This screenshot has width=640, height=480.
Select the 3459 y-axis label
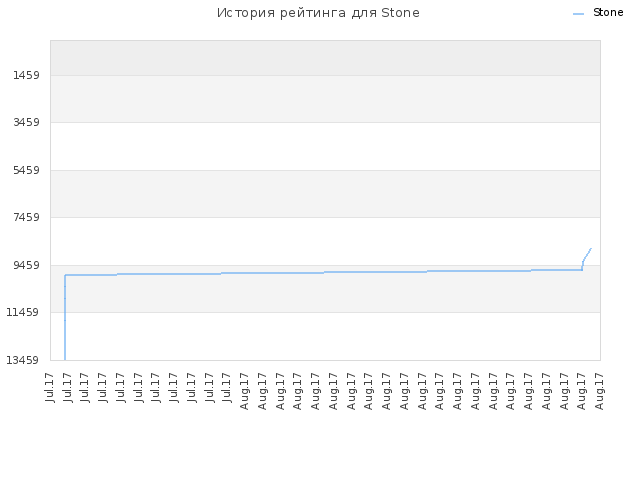(x=26, y=122)
